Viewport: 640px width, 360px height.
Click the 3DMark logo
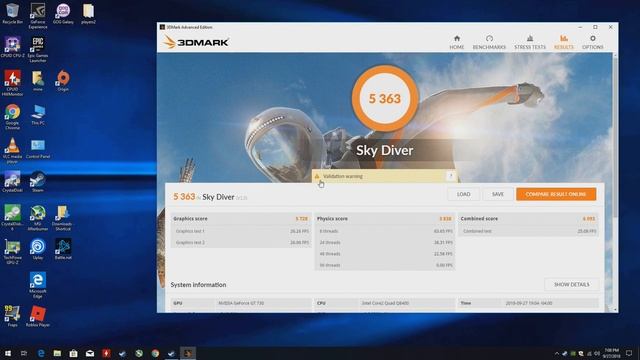click(196, 42)
